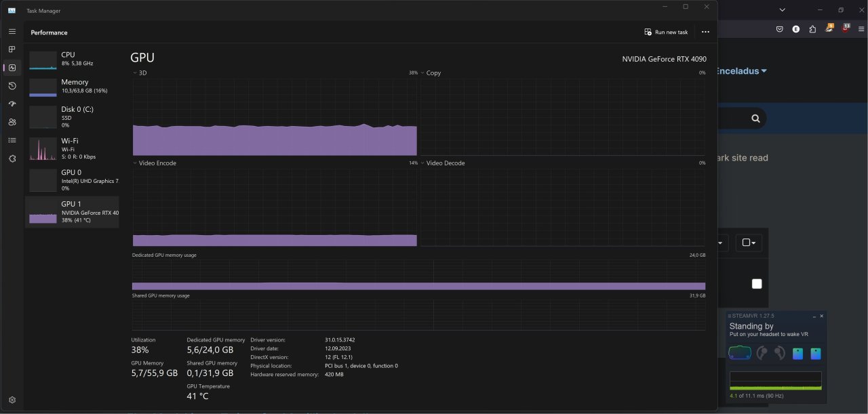
Task: Tick the white checkbox in the browser page
Action: click(757, 284)
